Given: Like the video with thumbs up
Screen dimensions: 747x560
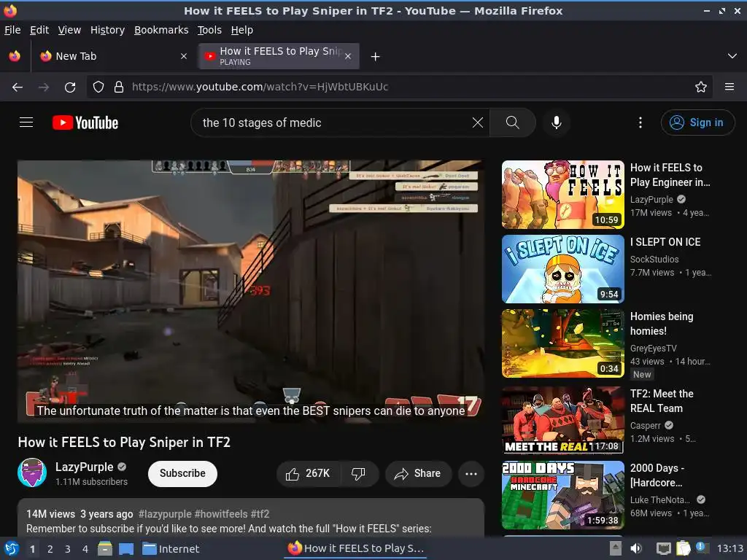Looking at the screenshot, I should [309, 473].
